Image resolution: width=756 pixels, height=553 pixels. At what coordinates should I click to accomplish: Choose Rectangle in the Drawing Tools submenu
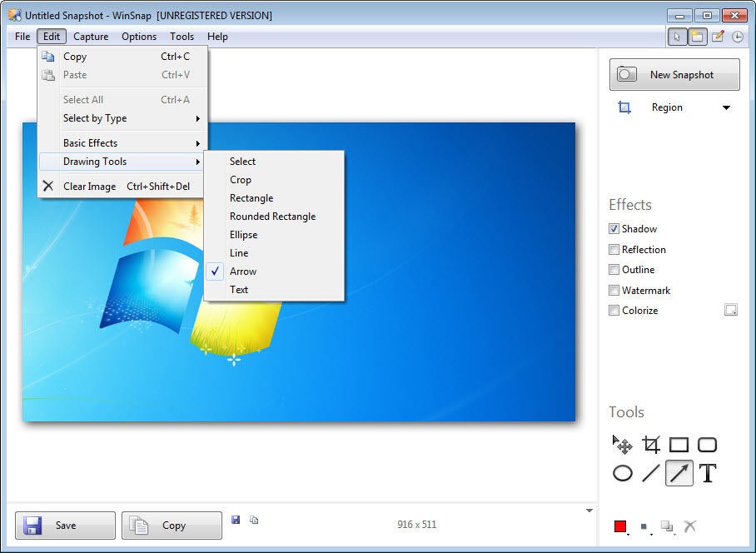pyautogui.click(x=274, y=198)
